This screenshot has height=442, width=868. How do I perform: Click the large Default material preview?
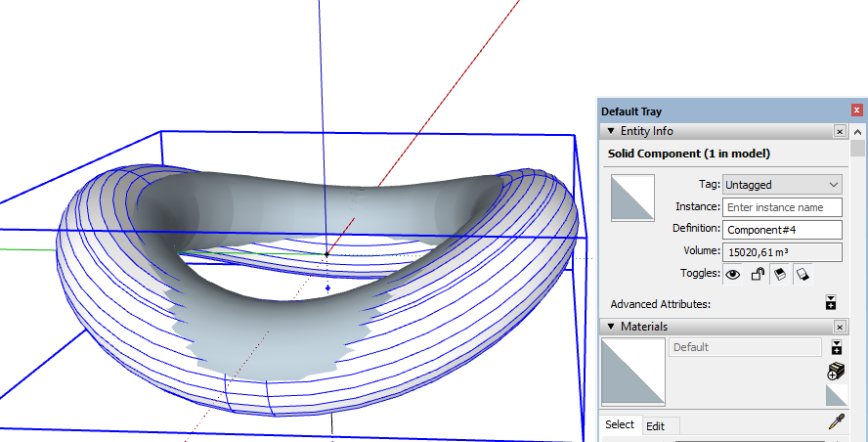pos(633,372)
